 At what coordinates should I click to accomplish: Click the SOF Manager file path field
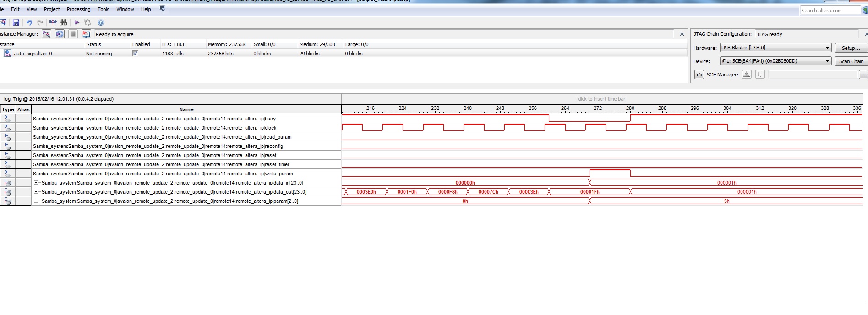(x=813, y=75)
